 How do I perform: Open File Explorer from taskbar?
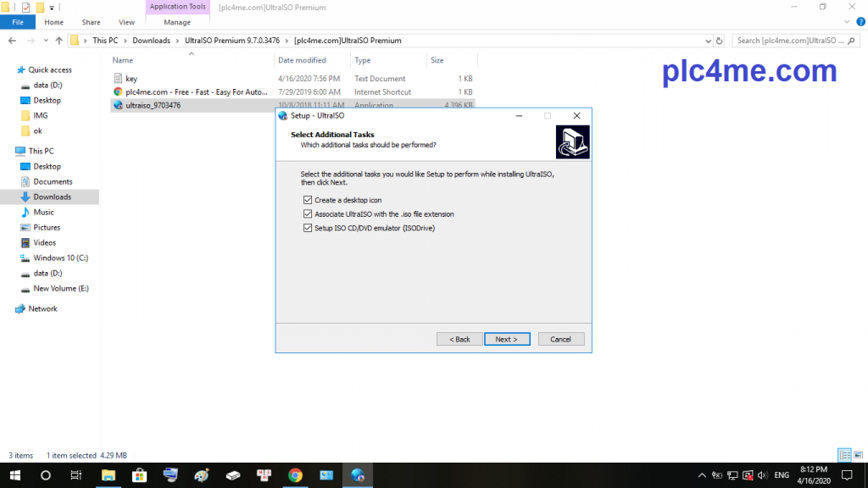coord(108,475)
